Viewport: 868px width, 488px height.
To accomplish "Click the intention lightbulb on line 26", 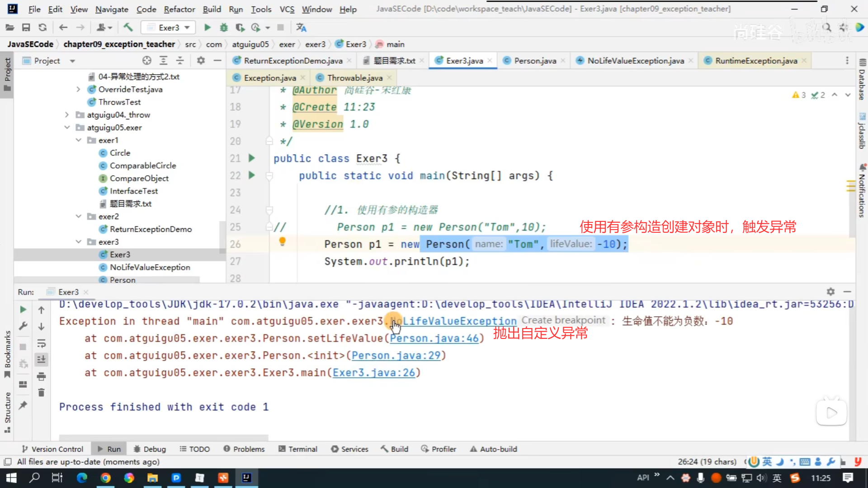I will 282,242.
